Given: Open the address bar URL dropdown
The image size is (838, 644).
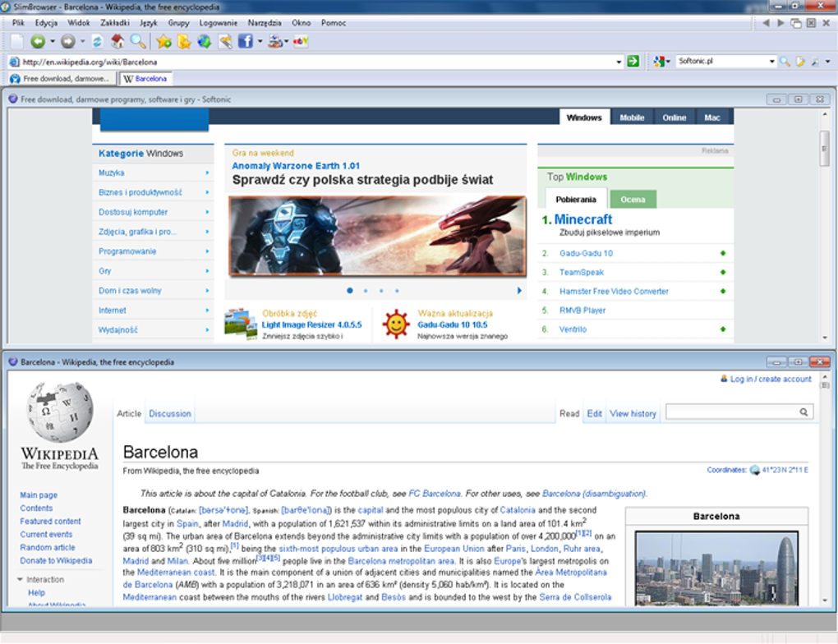Looking at the screenshot, I should (x=619, y=62).
